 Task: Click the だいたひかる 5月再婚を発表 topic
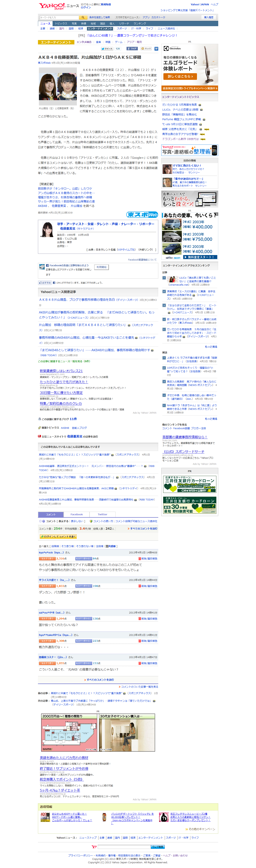click(180, 104)
